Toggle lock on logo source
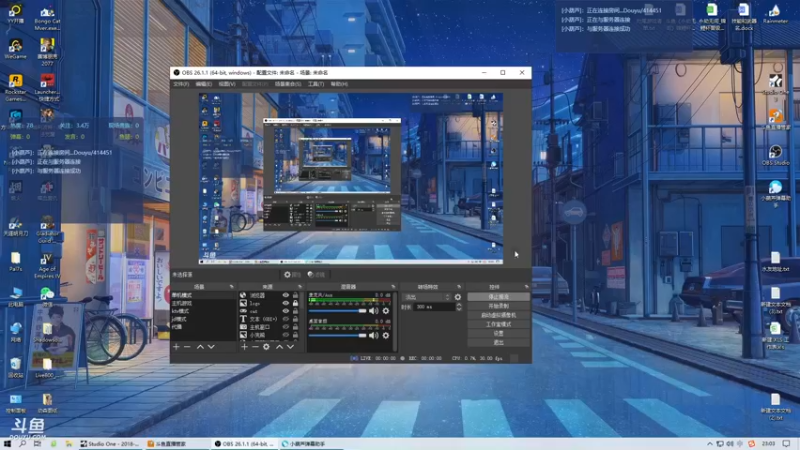 click(x=295, y=303)
